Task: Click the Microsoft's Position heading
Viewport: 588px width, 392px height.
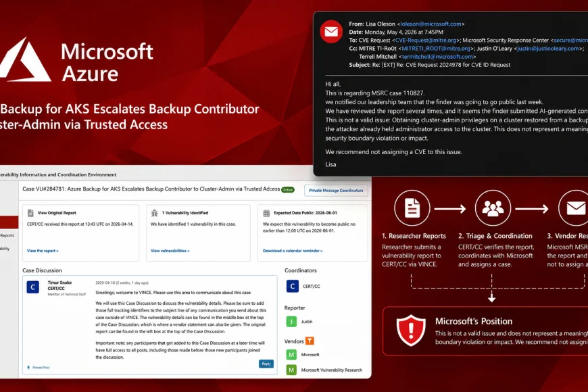Action: 474,321
